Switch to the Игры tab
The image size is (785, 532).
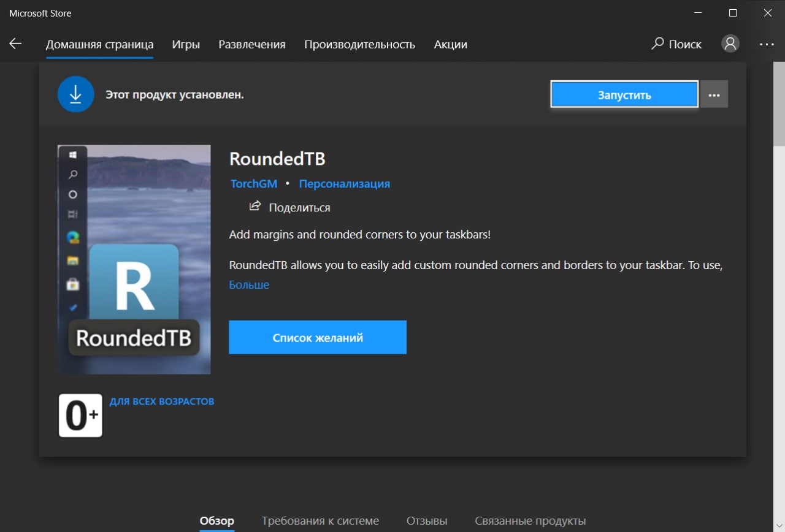click(186, 44)
